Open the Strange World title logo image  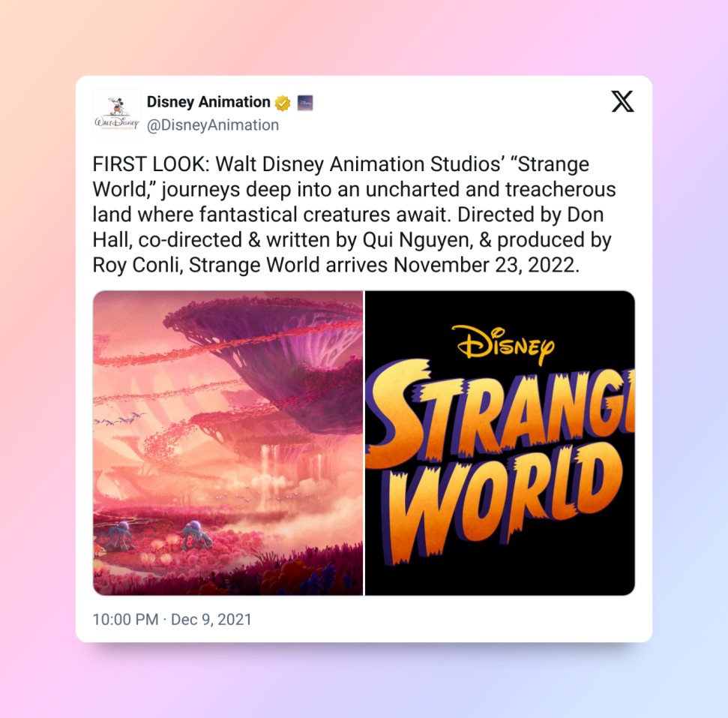pyautogui.click(x=500, y=443)
